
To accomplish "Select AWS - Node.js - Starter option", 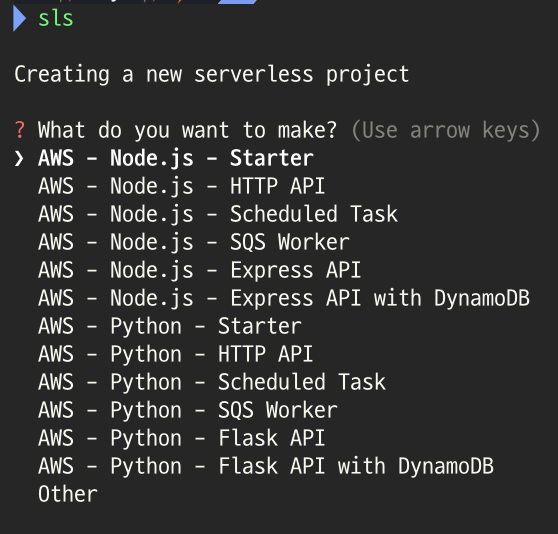I will click(176, 159).
